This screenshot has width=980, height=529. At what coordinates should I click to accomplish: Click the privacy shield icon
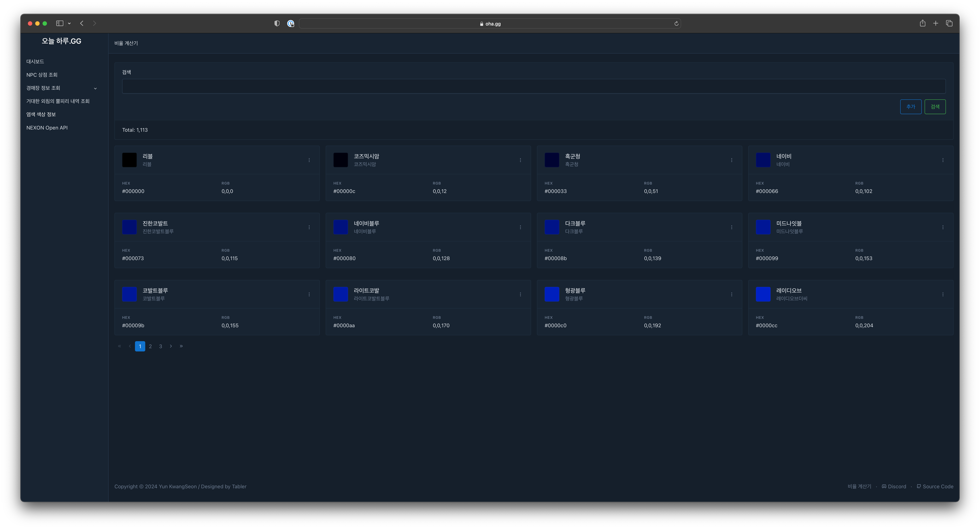(277, 24)
